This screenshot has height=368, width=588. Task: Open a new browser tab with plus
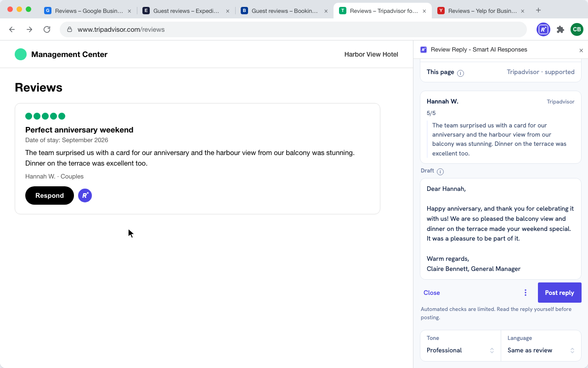coord(538,10)
